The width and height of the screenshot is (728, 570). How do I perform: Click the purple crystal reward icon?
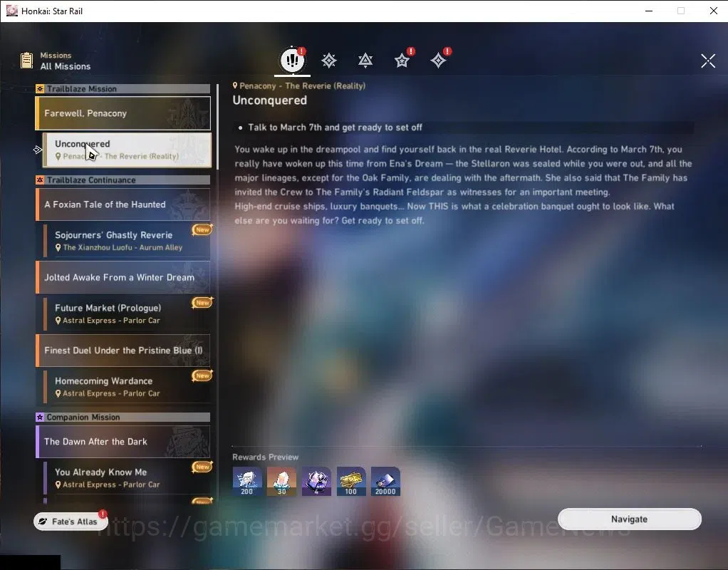pos(316,481)
